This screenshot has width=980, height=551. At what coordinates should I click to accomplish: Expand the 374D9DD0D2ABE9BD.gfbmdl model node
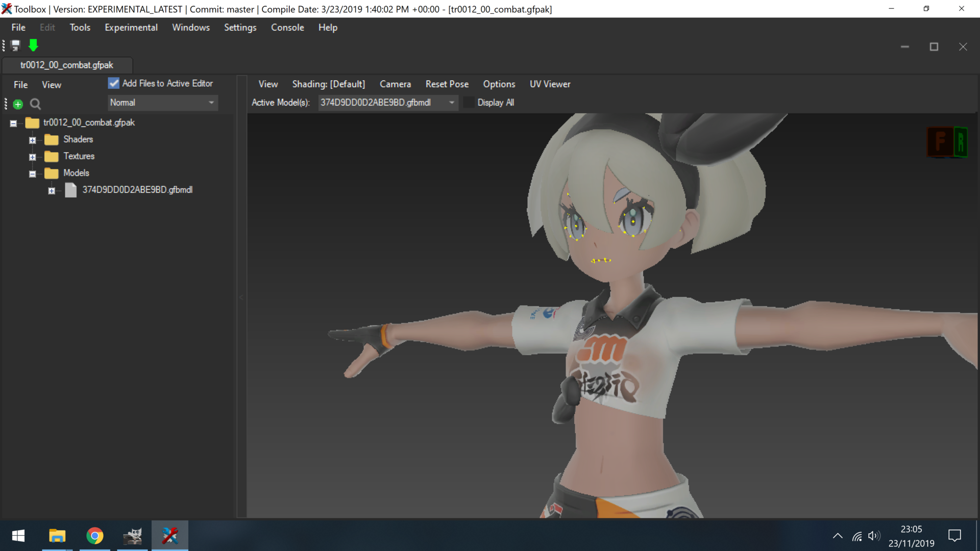coord(52,190)
